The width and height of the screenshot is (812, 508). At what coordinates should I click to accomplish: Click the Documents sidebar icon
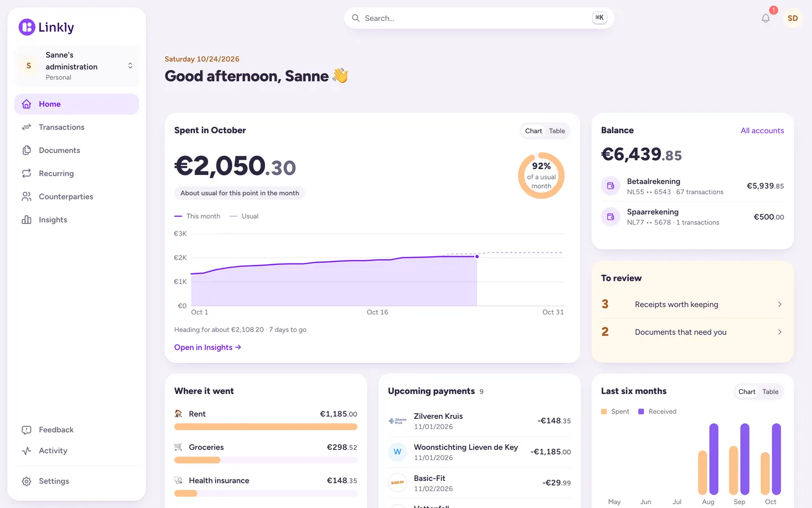tap(27, 150)
